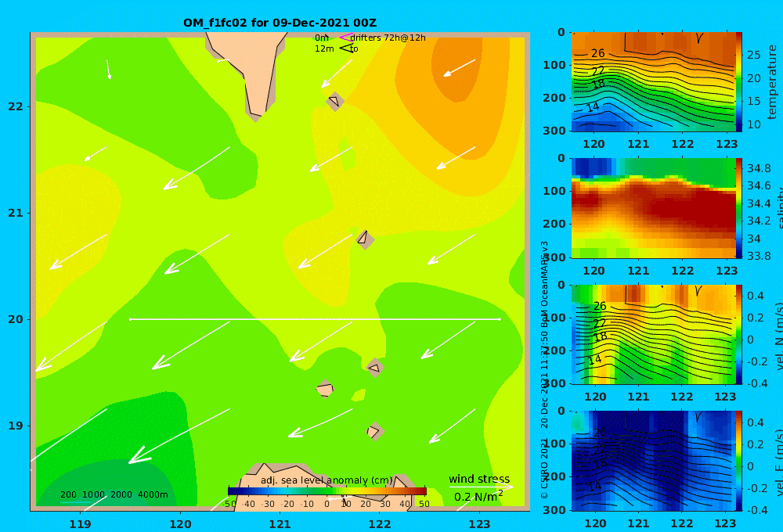Click the 'drifters 72h@12h' legend label

pos(388,38)
